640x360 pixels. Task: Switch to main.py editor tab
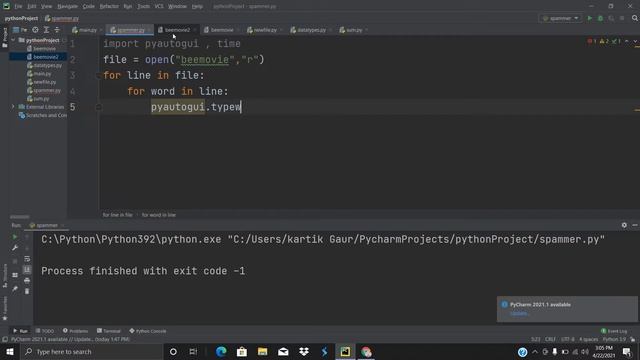coord(87,30)
